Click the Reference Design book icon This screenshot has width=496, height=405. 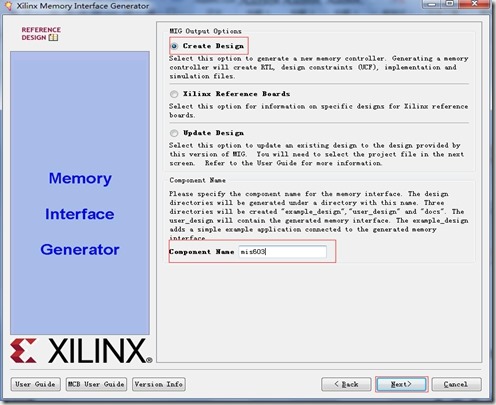[53, 38]
